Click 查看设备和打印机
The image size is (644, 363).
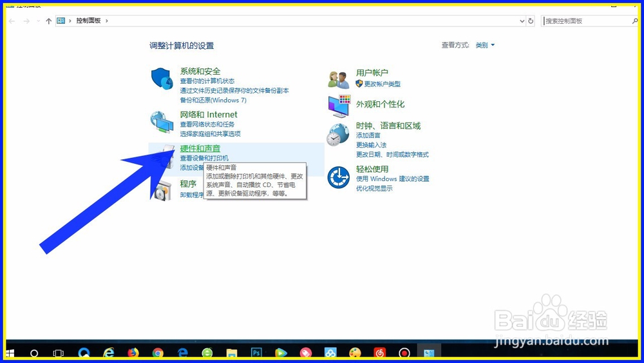click(x=204, y=158)
